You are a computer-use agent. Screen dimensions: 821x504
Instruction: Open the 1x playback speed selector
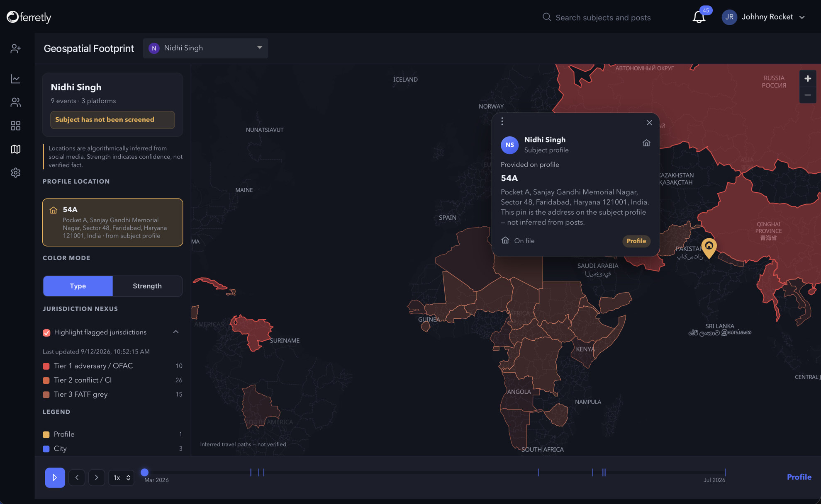(x=121, y=477)
